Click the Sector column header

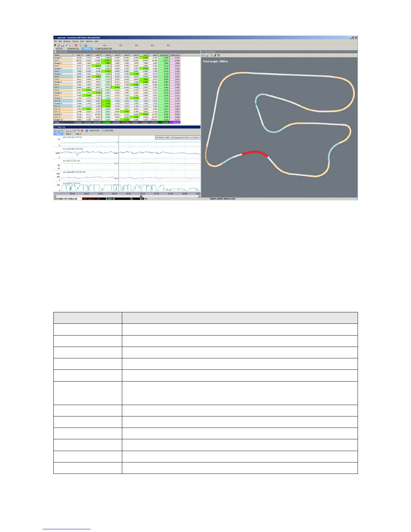63,55
